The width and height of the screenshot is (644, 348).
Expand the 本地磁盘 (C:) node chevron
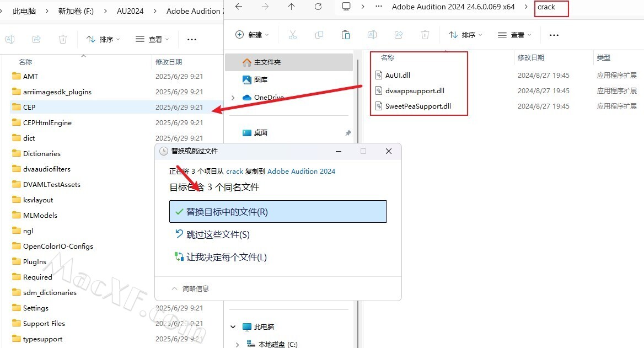[238, 344]
